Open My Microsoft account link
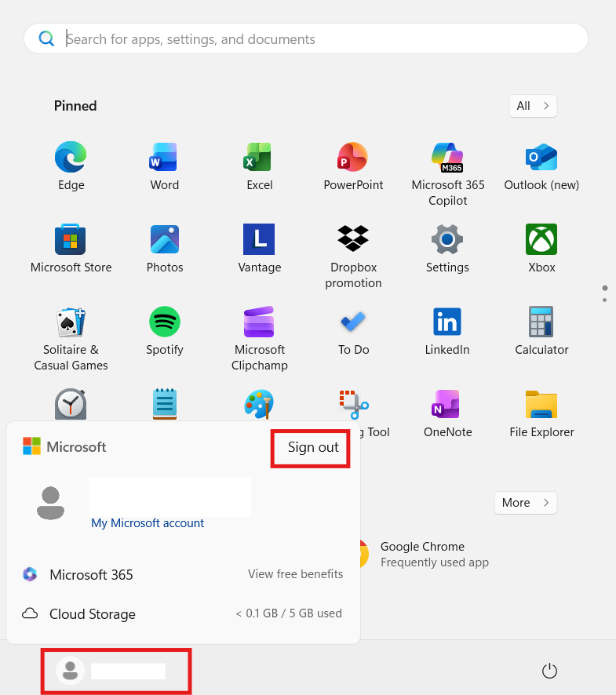 (x=148, y=522)
